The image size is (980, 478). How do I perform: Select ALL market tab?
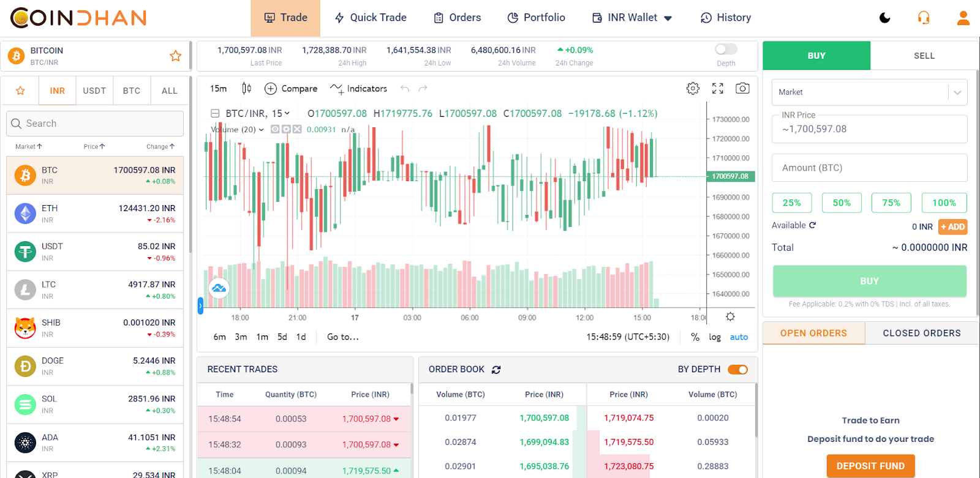click(170, 91)
